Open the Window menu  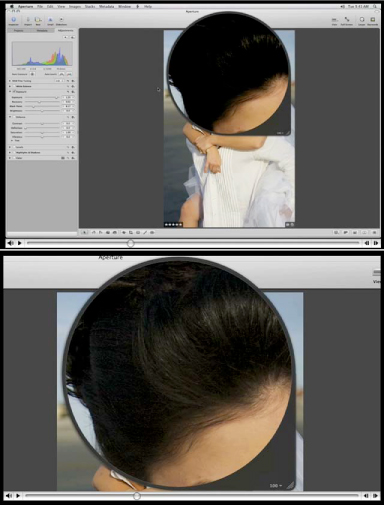click(x=125, y=7)
